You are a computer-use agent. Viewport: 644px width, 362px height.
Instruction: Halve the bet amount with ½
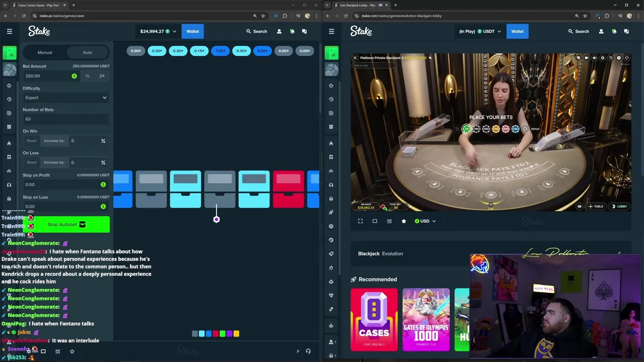(x=88, y=76)
